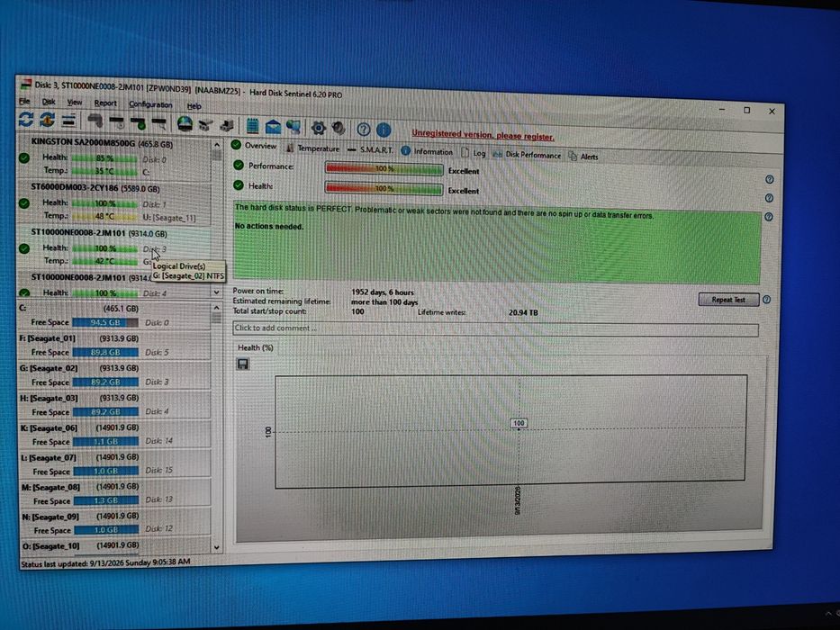Select the KINGSTON SA2000M8500G disk

[114, 157]
